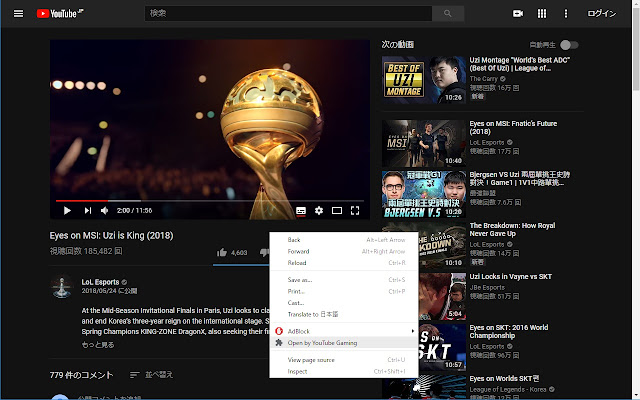Open the hamburger guide menu

pos(18,13)
